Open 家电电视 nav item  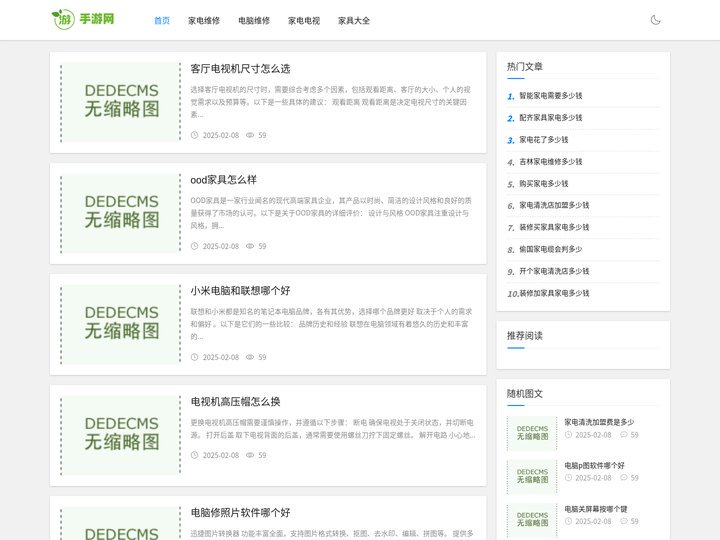pos(304,21)
